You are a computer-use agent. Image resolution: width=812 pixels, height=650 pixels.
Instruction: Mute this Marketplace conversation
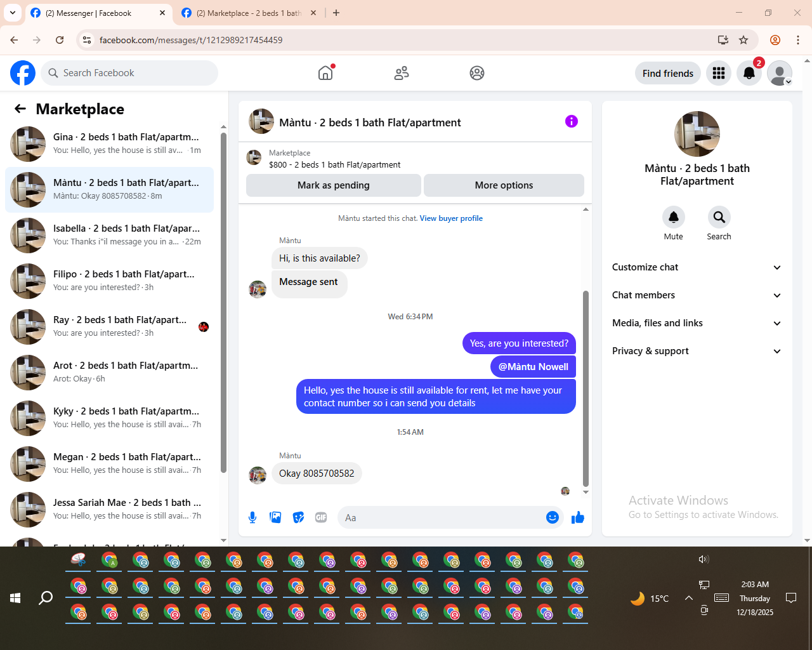click(674, 217)
